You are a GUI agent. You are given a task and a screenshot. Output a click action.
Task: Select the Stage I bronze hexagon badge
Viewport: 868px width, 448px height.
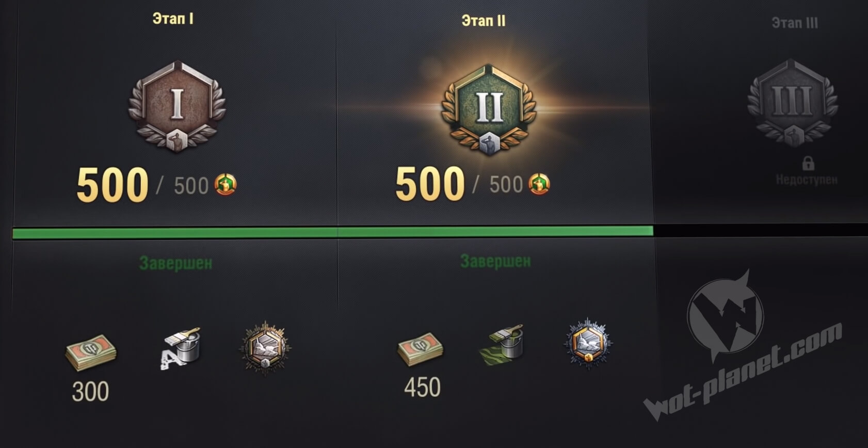click(x=177, y=106)
